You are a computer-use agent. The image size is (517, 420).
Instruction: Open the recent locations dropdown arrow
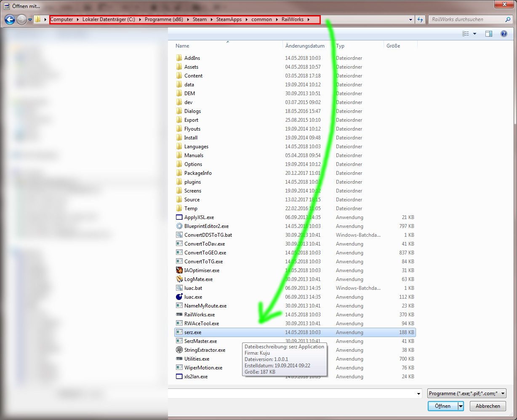(30, 20)
